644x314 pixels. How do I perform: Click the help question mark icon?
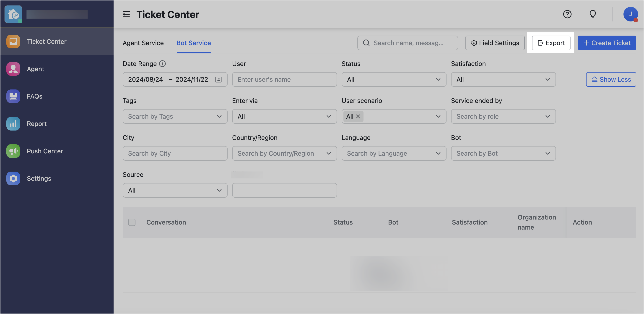coord(567,14)
